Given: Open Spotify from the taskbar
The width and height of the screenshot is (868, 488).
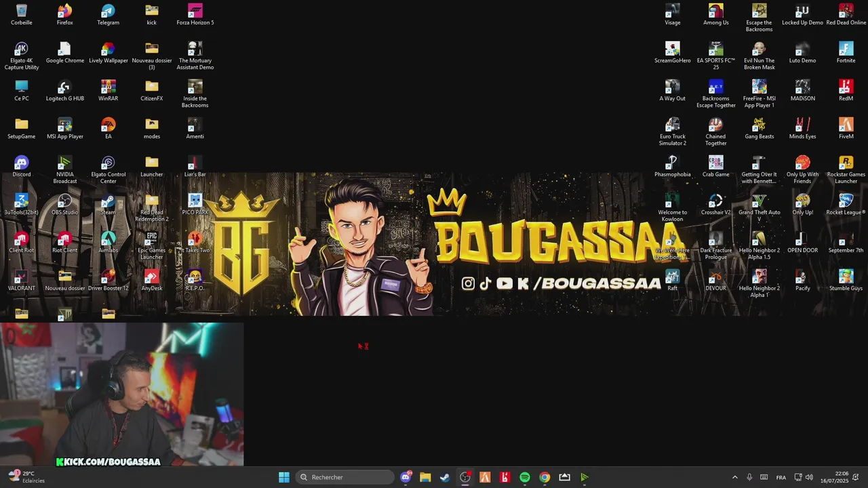Looking at the screenshot, I should coord(525,477).
